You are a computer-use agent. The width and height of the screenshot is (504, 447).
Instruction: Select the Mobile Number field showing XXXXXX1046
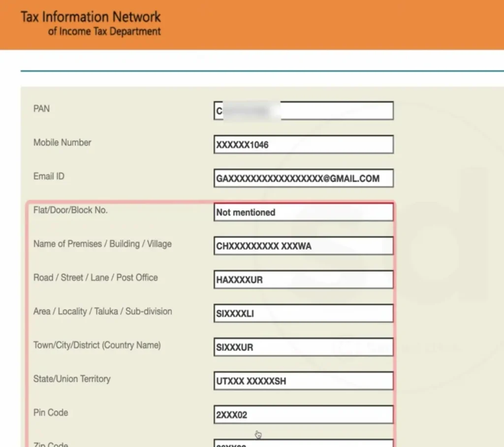pos(303,145)
